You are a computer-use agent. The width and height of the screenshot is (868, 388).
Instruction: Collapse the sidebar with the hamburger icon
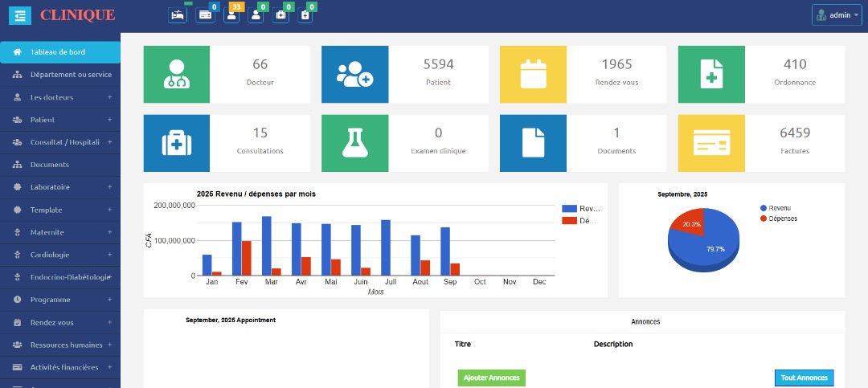click(x=19, y=15)
